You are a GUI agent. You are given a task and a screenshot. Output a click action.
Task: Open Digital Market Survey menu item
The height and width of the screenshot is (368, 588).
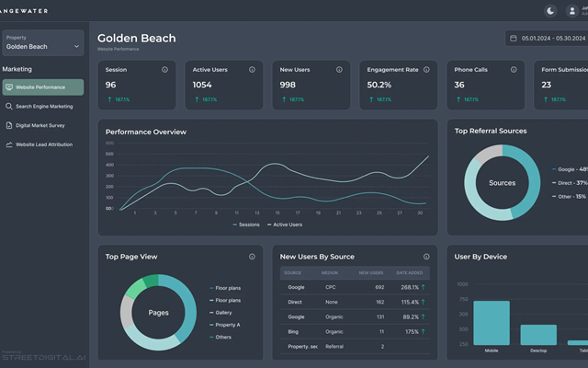43,125
